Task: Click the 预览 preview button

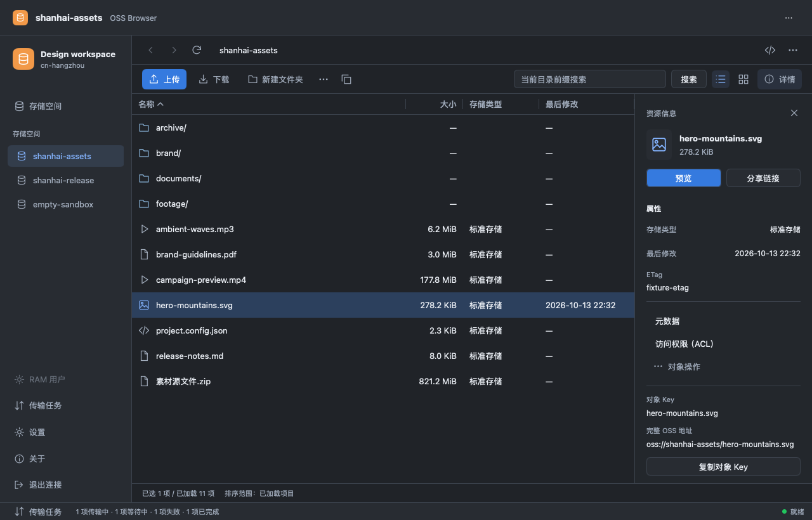Action: pos(684,178)
